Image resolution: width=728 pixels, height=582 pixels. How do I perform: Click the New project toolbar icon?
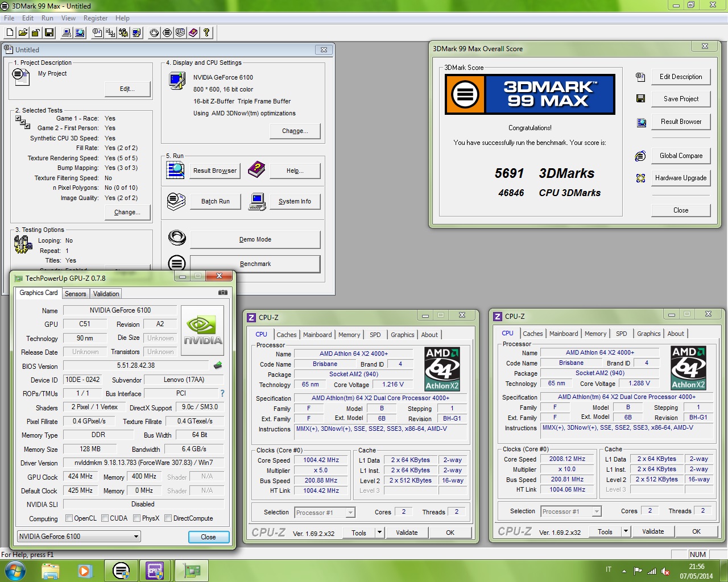(x=10, y=33)
